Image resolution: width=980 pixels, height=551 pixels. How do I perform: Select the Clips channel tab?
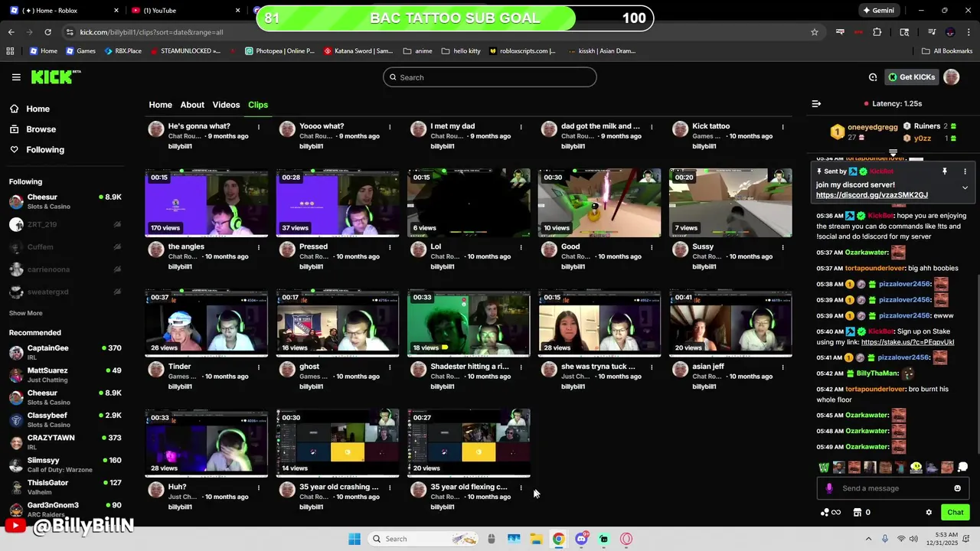[258, 105]
